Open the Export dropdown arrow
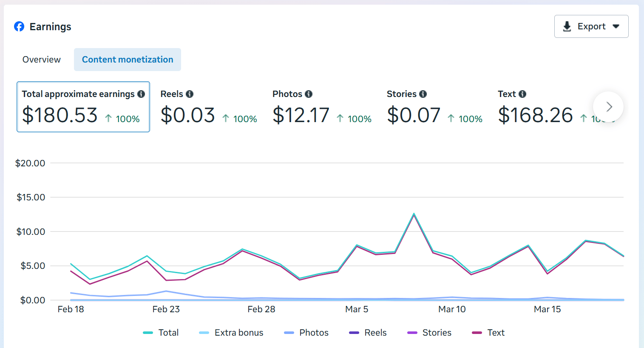 pyautogui.click(x=616, y=26)
